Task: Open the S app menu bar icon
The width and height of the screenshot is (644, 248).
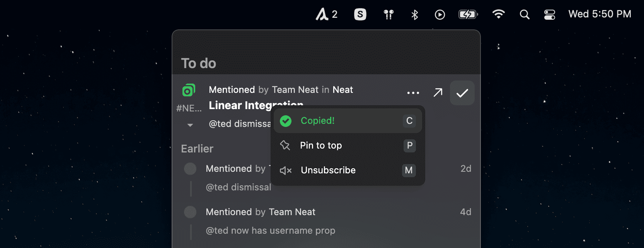Action: click(x=360, y=14)
